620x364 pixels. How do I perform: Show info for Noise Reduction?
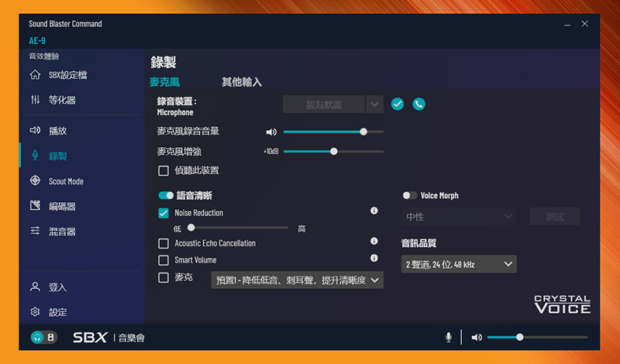coord(374,211)
